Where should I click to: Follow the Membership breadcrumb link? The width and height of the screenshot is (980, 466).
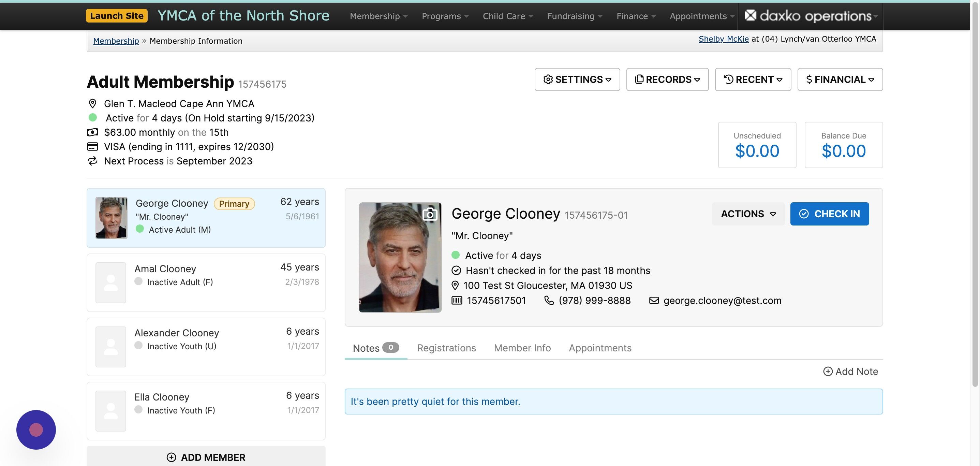pyautogui.click(x=116, y=41)
